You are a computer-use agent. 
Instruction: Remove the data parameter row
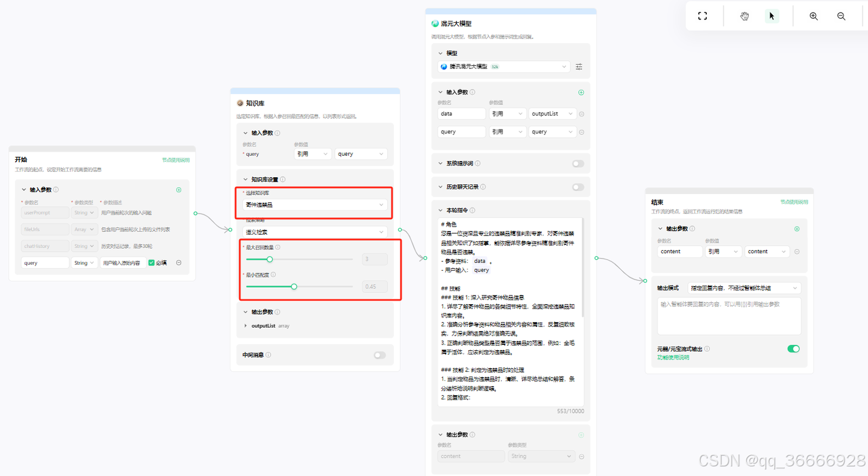pyautogui.click(x=582, y=114)
